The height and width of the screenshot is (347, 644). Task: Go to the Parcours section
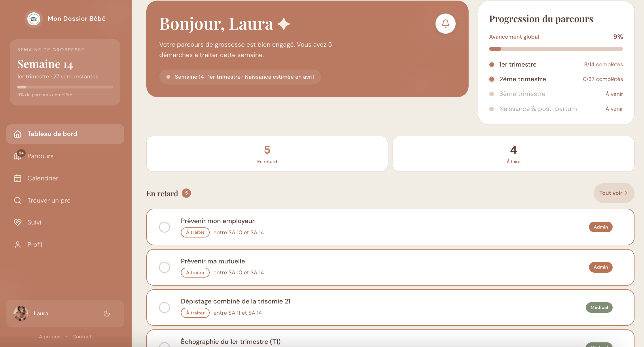point(65,156)
